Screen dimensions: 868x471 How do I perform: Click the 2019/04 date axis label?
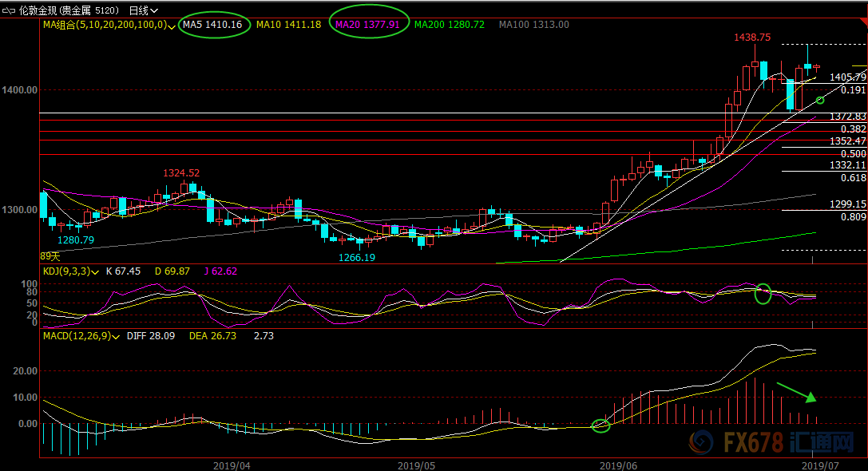tap(232, 465)
